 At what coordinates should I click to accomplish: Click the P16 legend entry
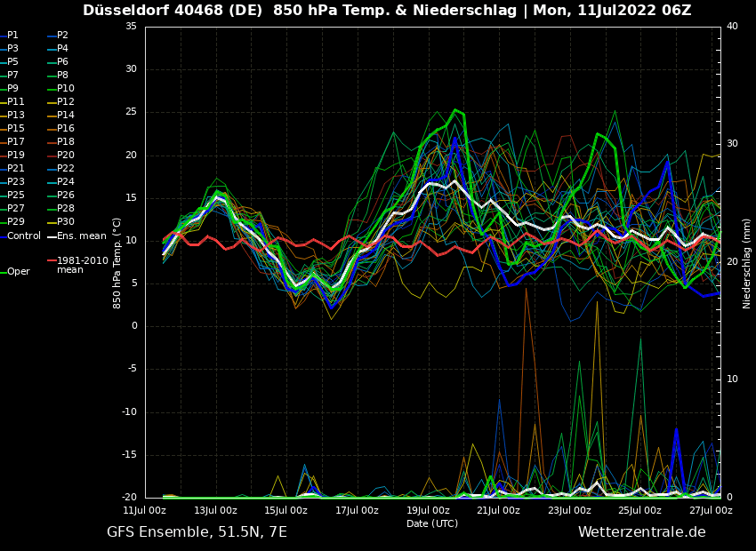pos(66,129)
